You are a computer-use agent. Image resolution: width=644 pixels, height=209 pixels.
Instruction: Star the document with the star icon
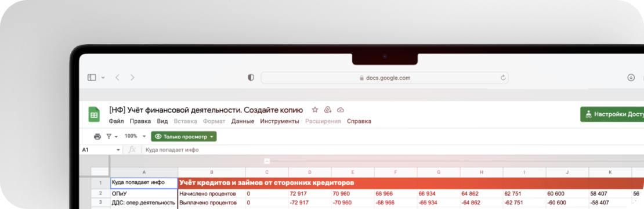[315, 110]
